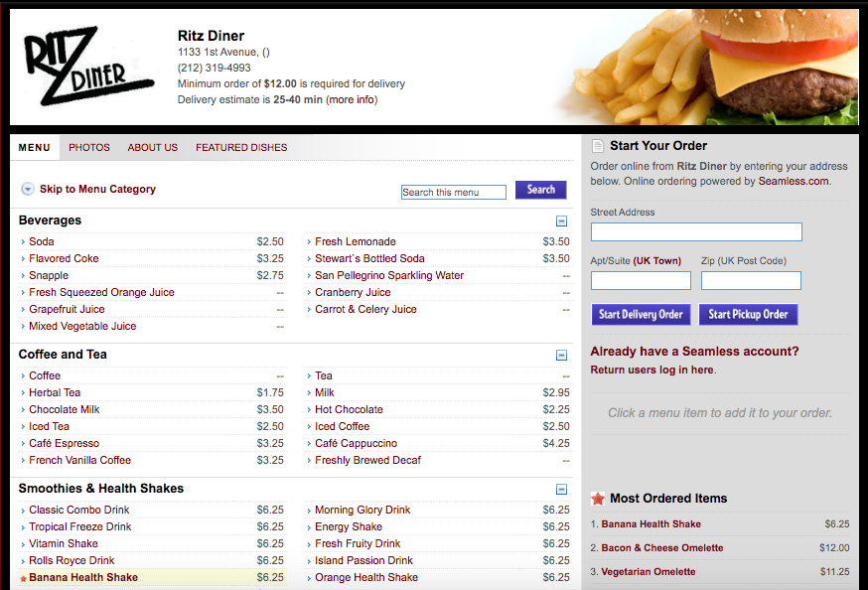Click the Search menu button
Image resolution: width=868 pixels, height=590 pixels.
pos(541,190)
